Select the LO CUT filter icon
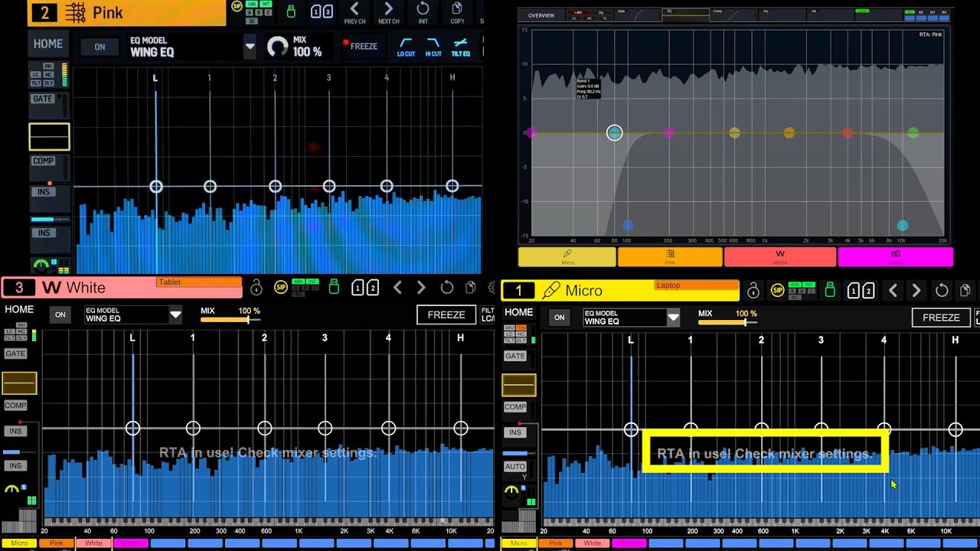The image size is (980, 551). tap(406, 47)
